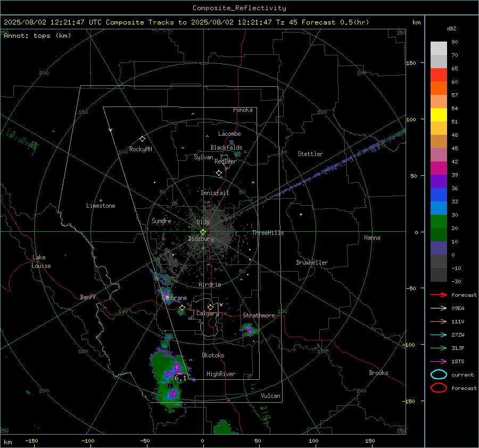Click the Brooks city label

[378, 373]
